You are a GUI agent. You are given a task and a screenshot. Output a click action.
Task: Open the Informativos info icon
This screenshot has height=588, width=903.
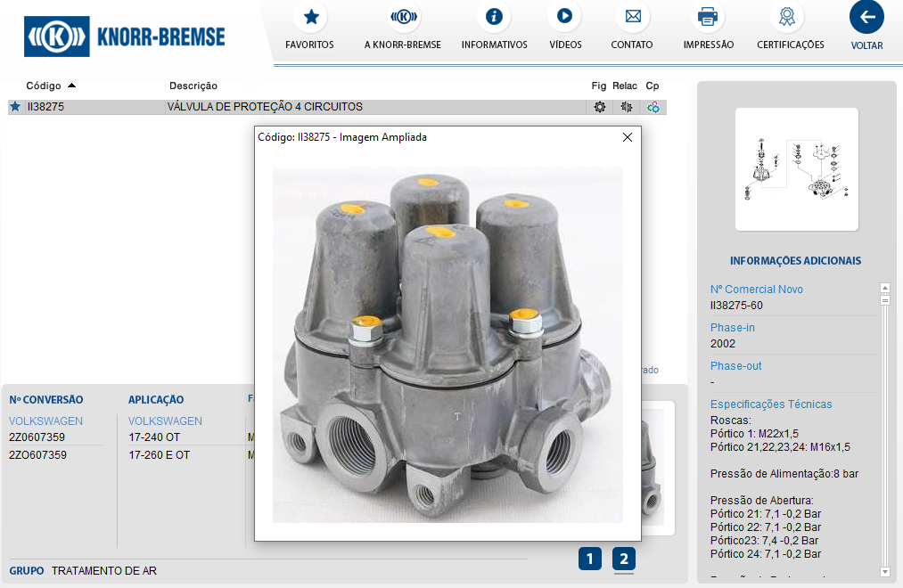pyautogui.click(x=494, y=16)
